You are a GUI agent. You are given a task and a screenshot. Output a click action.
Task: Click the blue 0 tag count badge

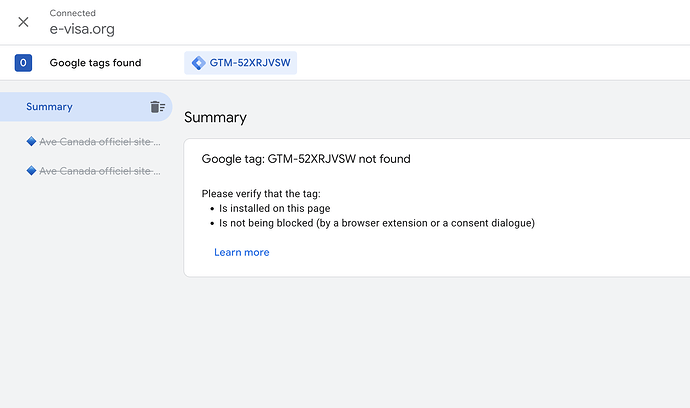[23, 63]
